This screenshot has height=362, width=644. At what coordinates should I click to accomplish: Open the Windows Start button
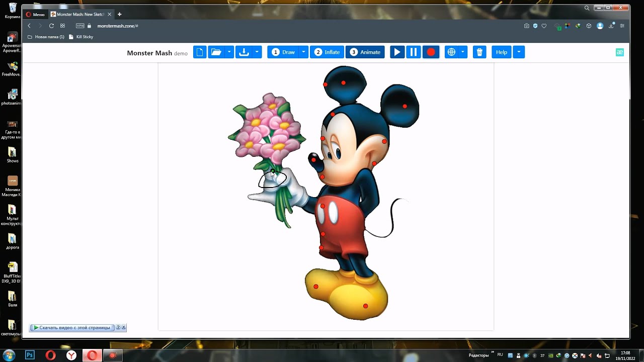pyautogui.click(x=9, y=355)
